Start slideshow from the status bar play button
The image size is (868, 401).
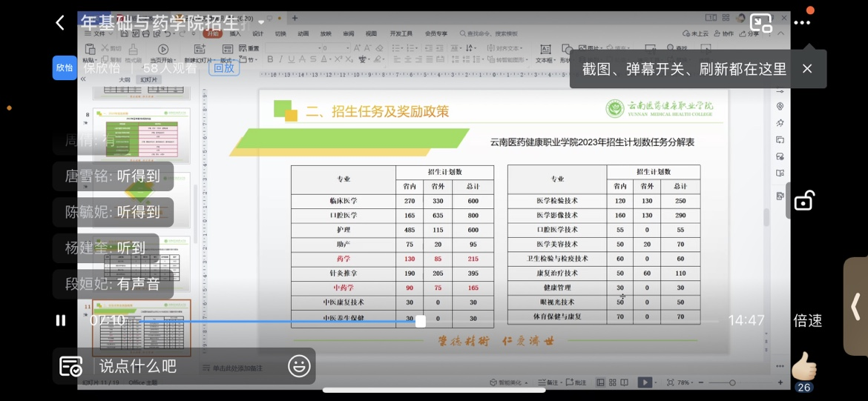(644, 382)
